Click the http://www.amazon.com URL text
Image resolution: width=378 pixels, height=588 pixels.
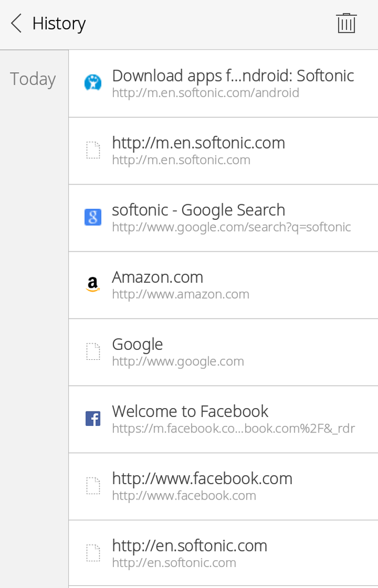coord(181,294)
